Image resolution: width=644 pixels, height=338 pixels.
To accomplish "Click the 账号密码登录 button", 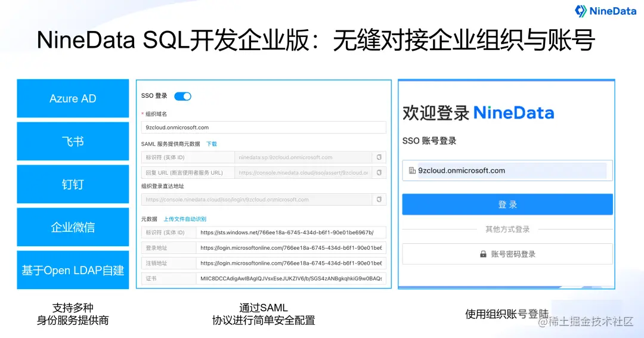I will (507, 254).
